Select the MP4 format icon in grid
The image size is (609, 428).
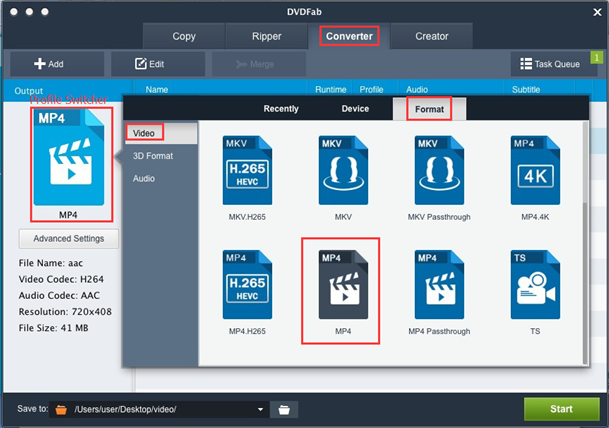(x=343, y=283)
